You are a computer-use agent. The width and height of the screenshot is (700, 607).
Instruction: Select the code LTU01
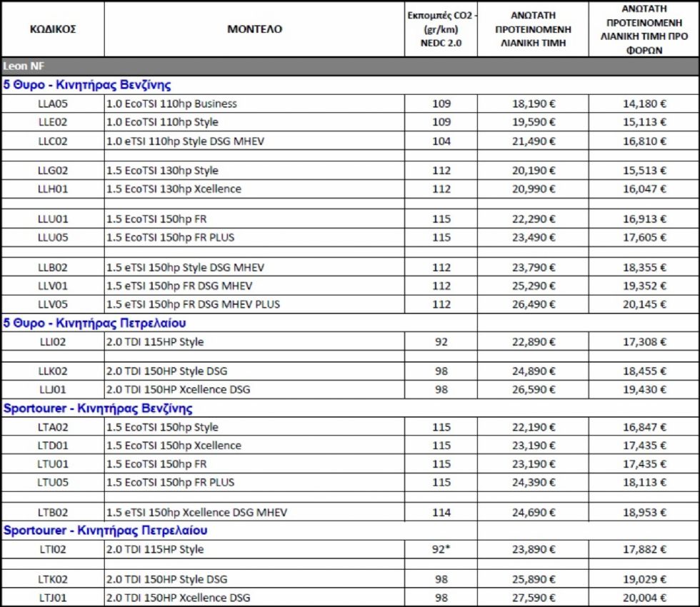click(x=53, y=464)
